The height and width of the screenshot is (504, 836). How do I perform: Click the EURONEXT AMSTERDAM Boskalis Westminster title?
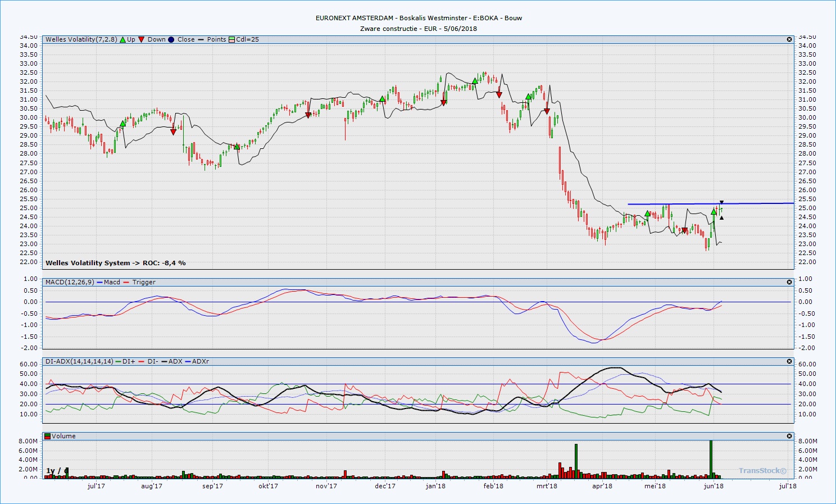(419, 18)
